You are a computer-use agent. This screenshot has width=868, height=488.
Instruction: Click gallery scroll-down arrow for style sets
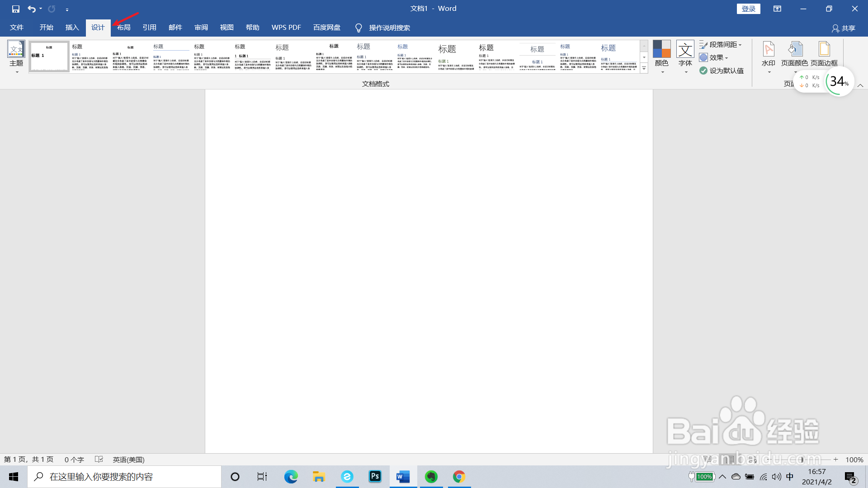click(x=644, y=57)
